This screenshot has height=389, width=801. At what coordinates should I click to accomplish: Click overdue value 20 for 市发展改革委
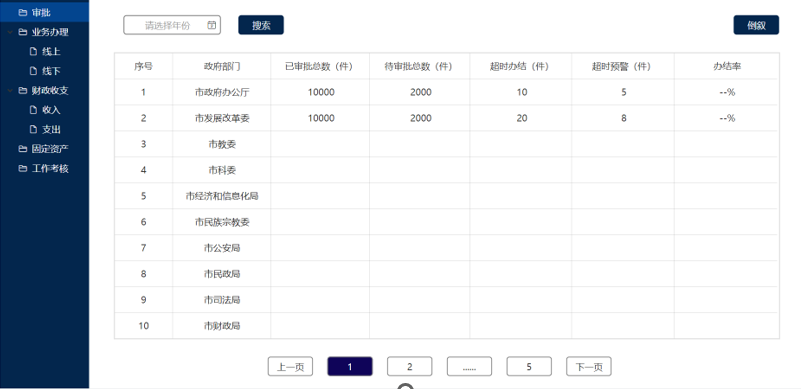tap(522, 118)
